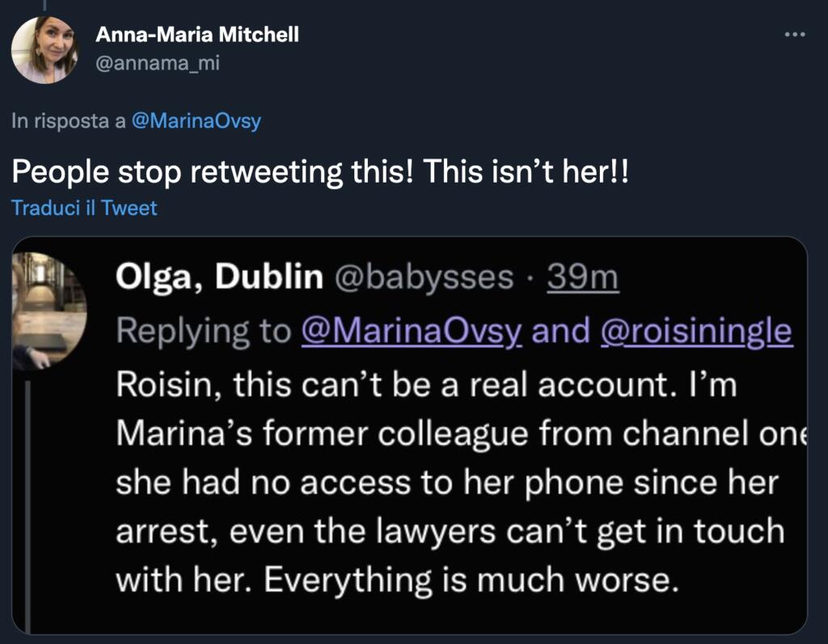Click the "Replying to" label in the image

pyautogui.click(x=203, y=330)
